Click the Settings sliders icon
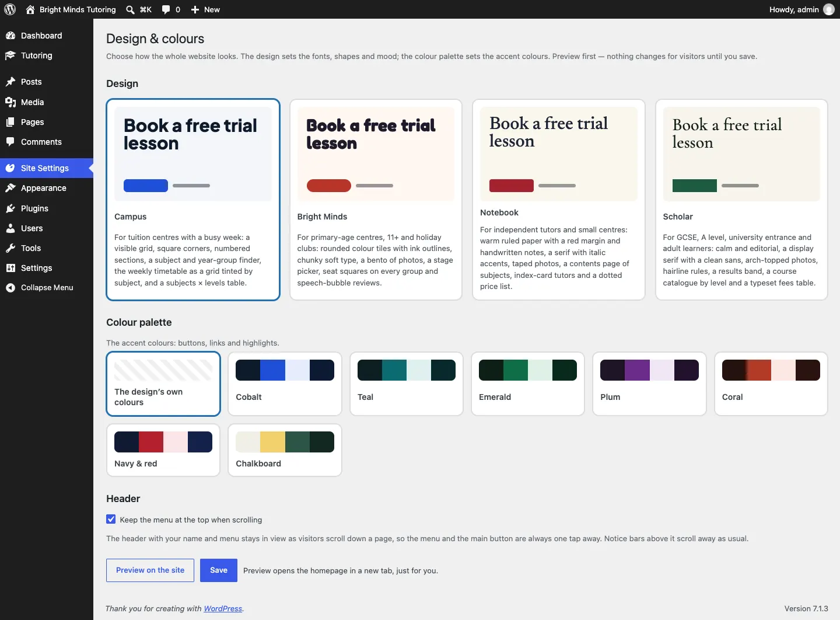This screenshot has height=620, width=840. point(10,268)
